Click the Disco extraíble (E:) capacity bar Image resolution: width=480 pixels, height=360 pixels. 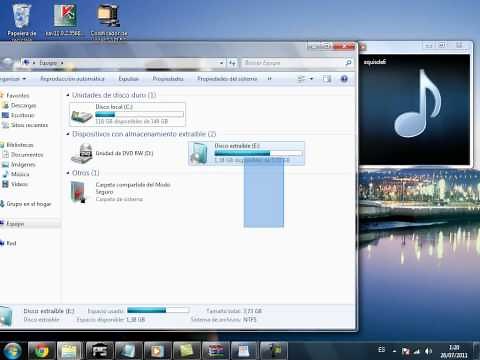pyautogui.click(x=259, y=153)
